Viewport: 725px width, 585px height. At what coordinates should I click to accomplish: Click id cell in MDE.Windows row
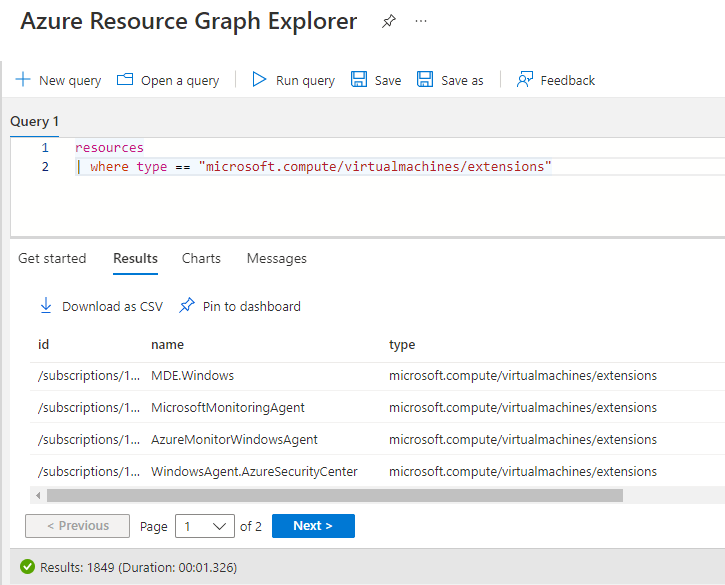point(89,376)
